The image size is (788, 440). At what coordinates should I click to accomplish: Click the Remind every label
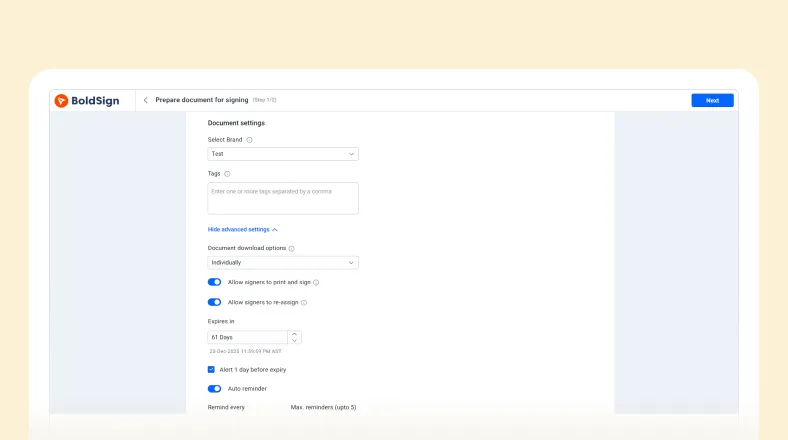point(226,407)
